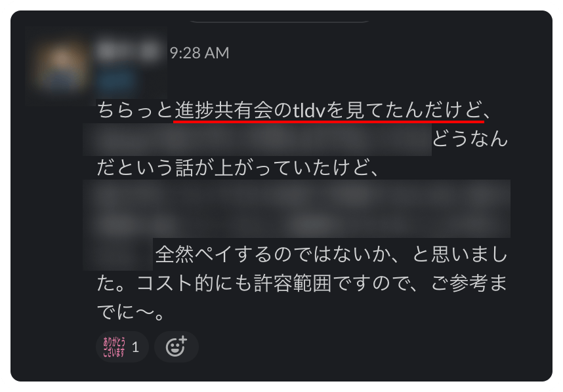
Task: Click the opening word ちらっと
Action: coord(135,110)
